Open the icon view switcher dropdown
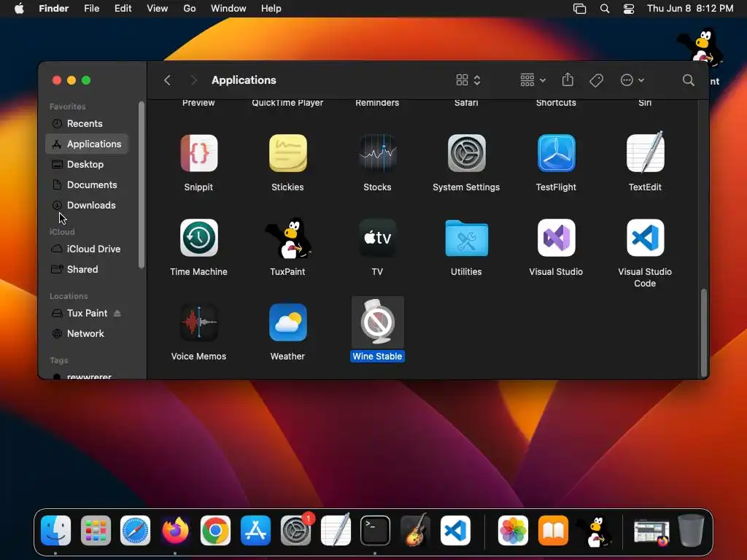Screen dimensions: 747x560 (468, 80)
